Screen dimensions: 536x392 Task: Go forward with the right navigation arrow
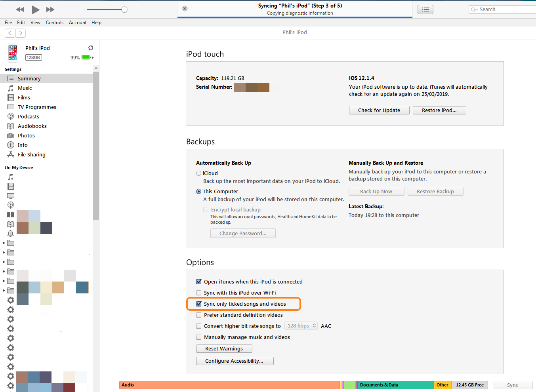click(x=21, y=33)
